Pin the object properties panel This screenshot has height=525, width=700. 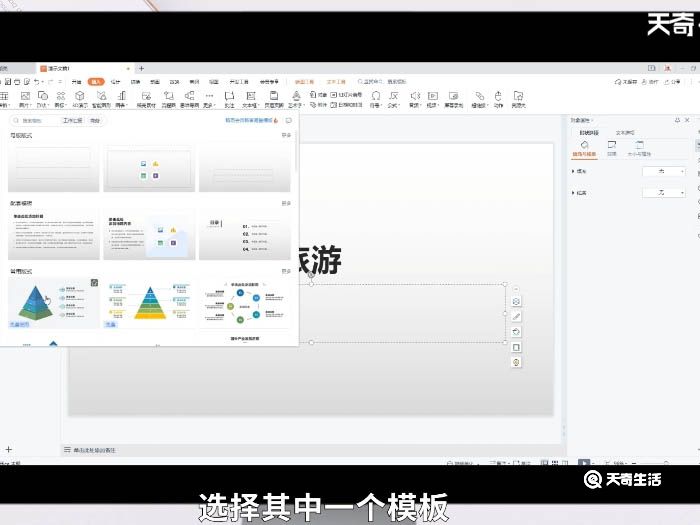coord(677,120)
